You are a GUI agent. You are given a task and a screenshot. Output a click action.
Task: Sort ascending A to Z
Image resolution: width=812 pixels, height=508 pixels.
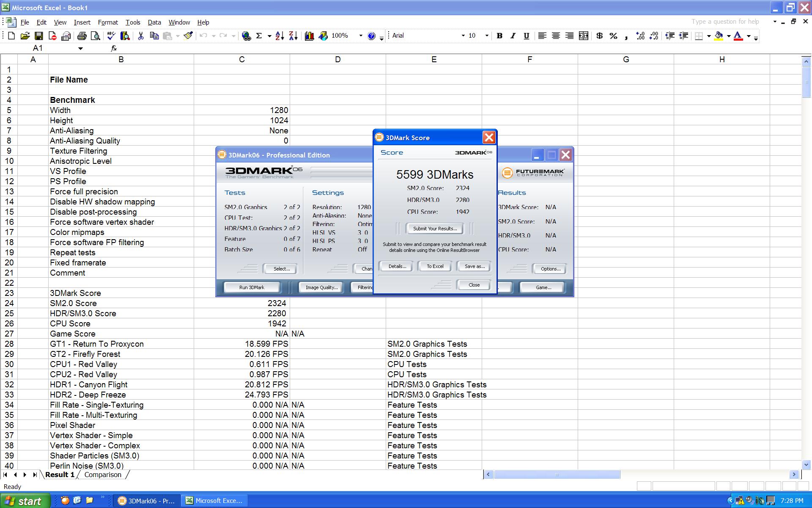click(280, 36)
